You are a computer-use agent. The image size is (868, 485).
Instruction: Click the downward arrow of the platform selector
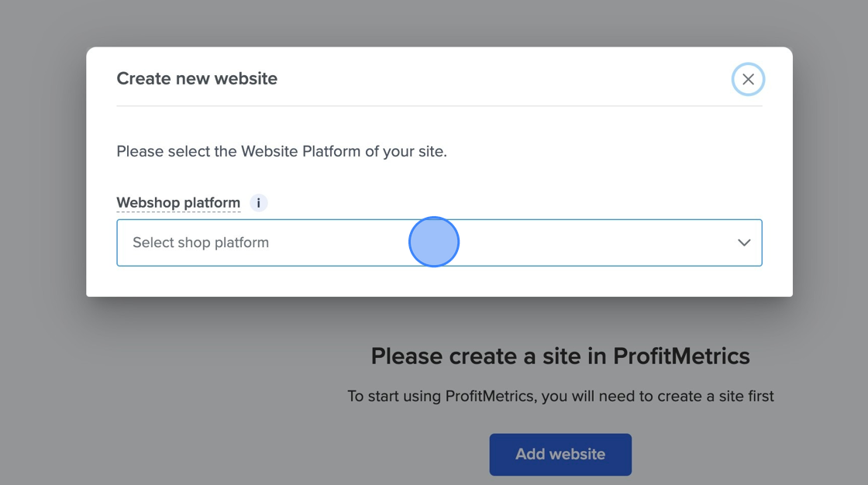click(x=744, y=242)
